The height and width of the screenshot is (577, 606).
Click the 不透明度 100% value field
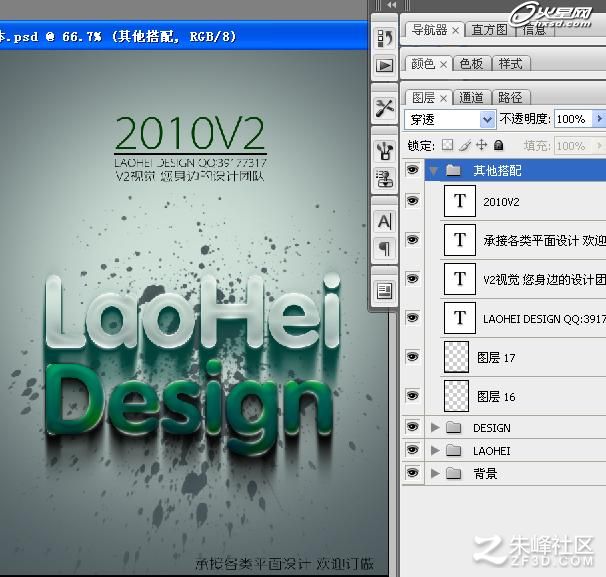pos(573,119)
